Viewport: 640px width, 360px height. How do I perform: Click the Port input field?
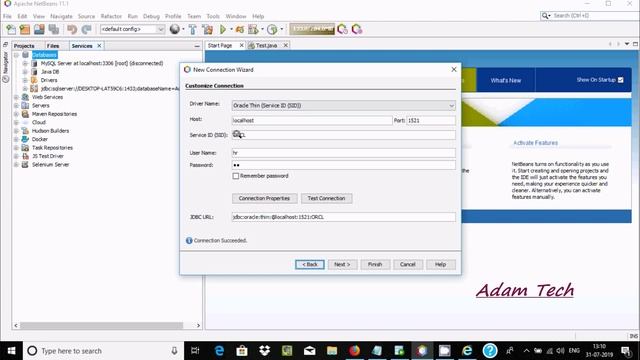(431, 120)
